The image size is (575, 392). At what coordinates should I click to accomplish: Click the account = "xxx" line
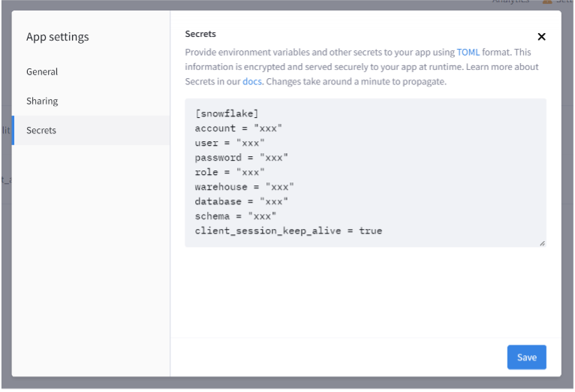pyautogui.click(x=239, y=128)
